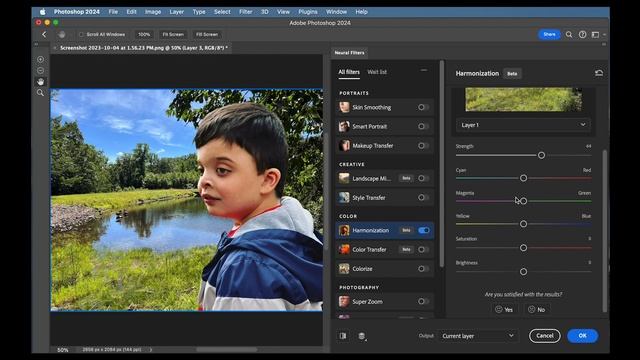
Task: Click the Neural Filters panel tab
Action: coord(349,53)
